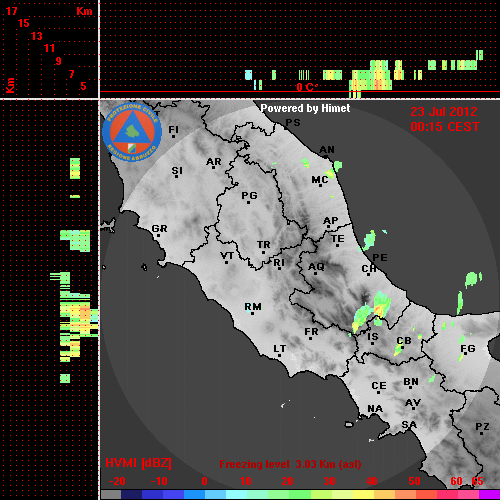Click the rotated vertical 'Km' axis label

tap(10, 85)
